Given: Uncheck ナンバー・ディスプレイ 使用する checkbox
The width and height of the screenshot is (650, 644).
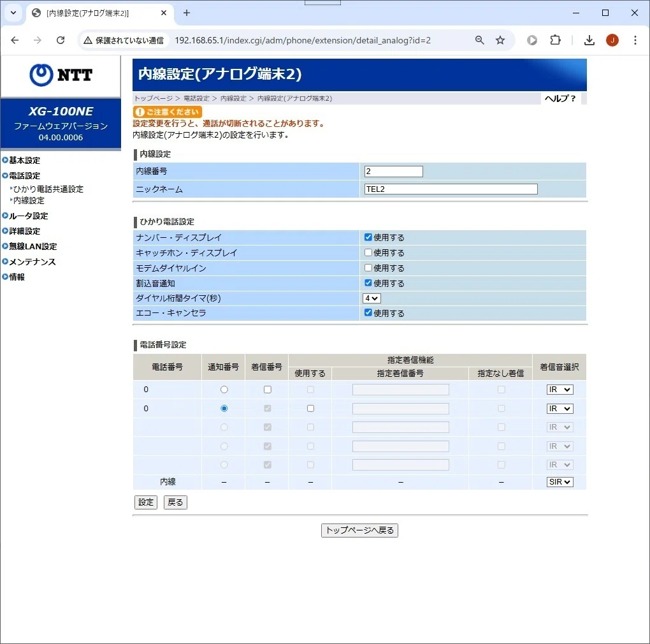Looking at the screenshot, I should 368,237.
